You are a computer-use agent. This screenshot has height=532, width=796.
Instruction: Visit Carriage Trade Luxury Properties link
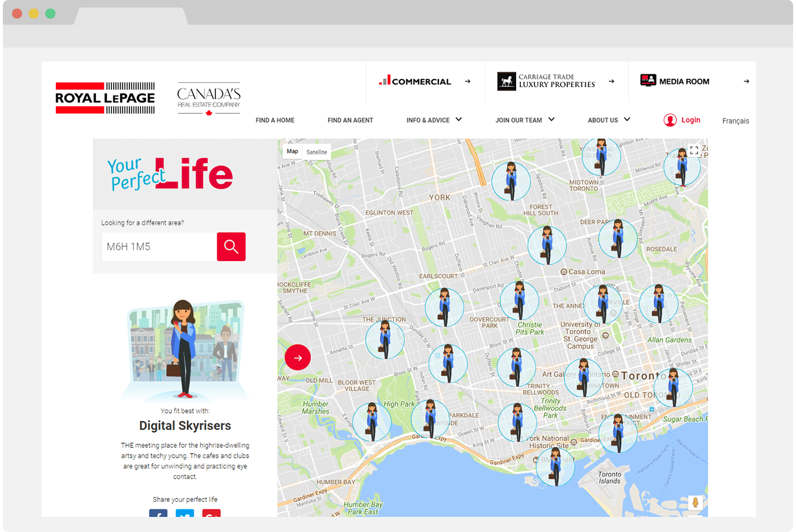[555, 81]
